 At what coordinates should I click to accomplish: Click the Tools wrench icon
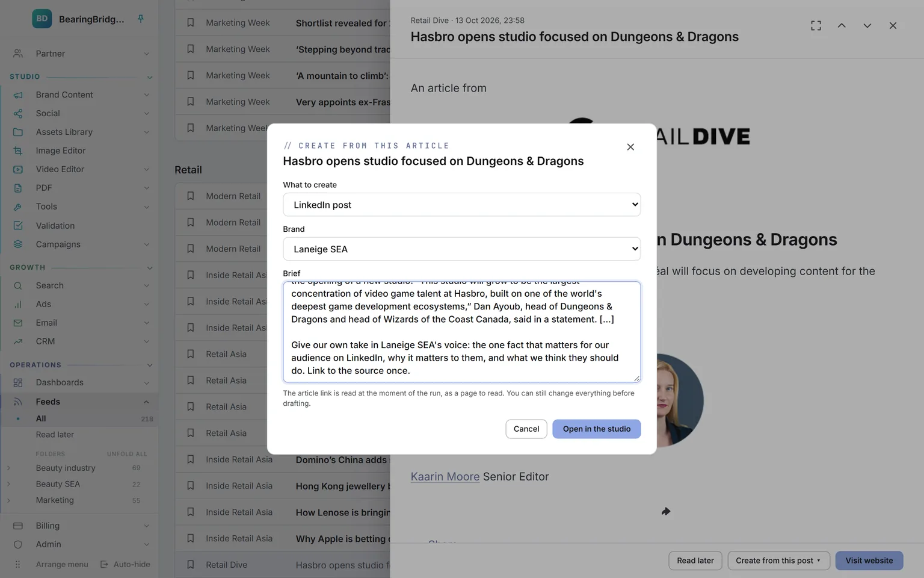pos(18,207)
